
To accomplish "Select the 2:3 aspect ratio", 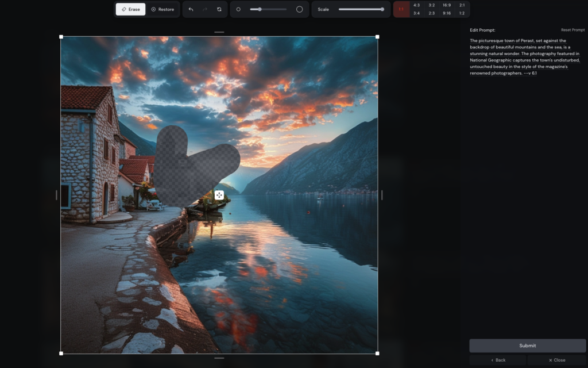I will (x=432, y=13).
